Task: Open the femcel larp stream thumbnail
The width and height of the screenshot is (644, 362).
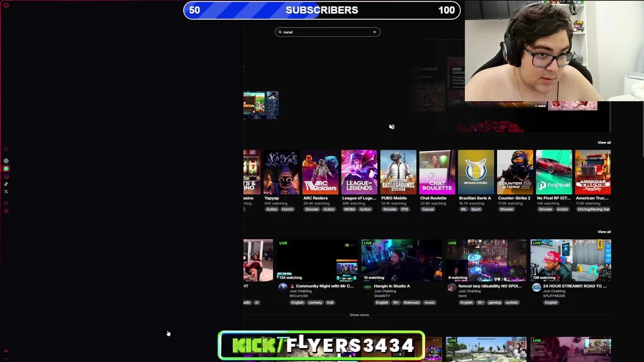Action: tap(486, 260)
